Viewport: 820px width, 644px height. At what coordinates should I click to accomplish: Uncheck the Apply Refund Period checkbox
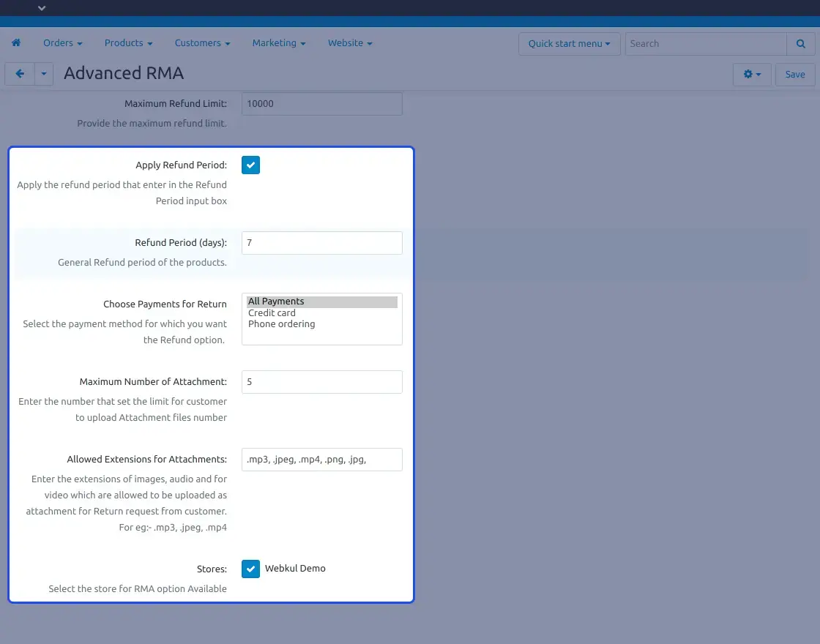click(x=250, y=165)
